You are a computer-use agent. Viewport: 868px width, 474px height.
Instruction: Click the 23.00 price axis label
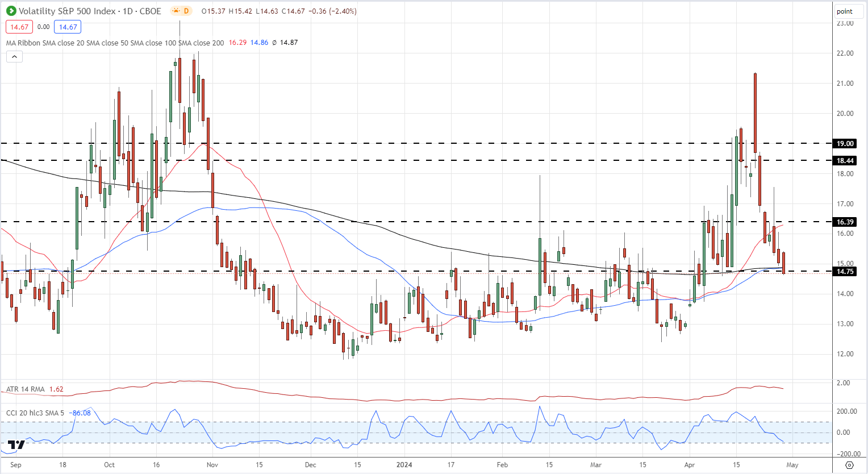tap(845, 23)
